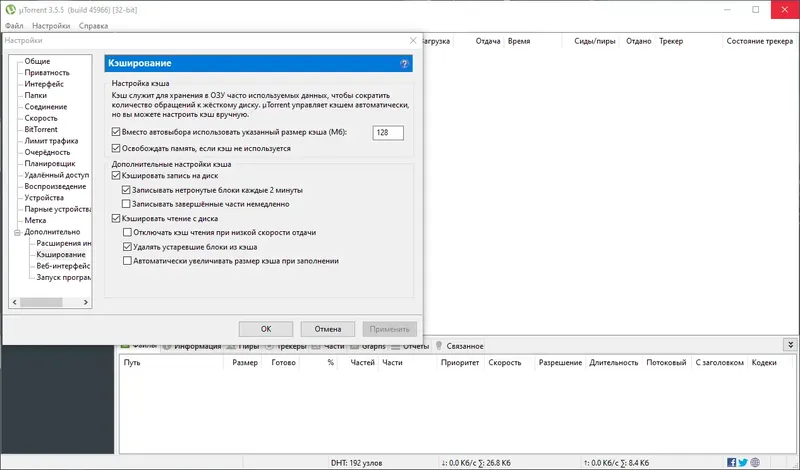Open the Facebook icon in status bar

point(731,462)
